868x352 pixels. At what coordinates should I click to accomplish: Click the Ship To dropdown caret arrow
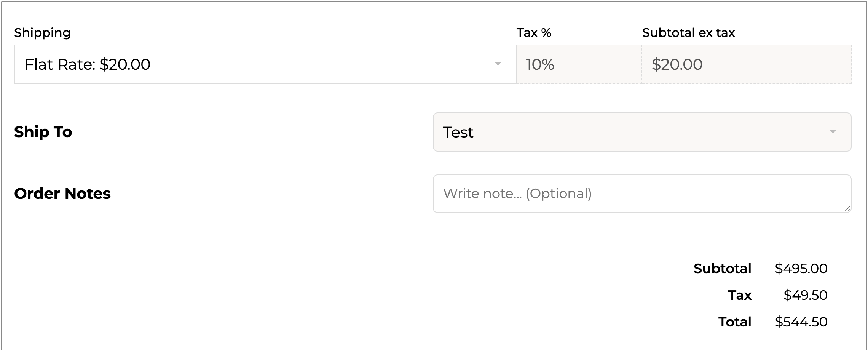(833, 131)
